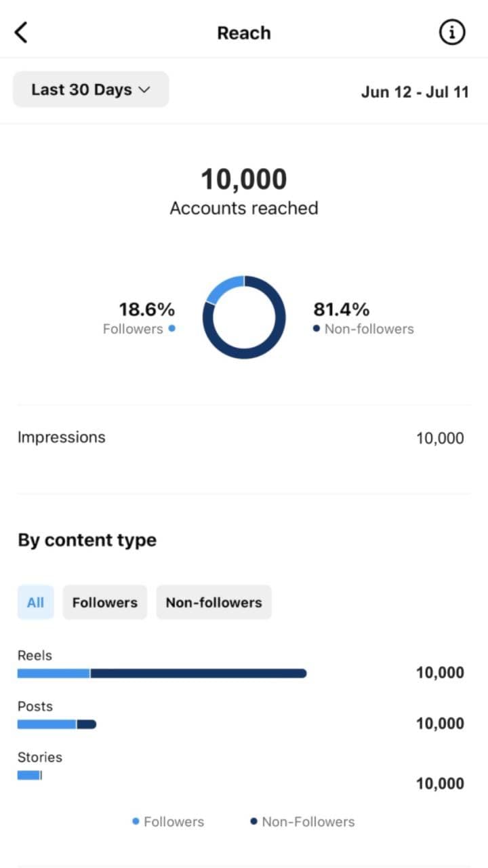Viewport: 488px width, 868px height.
Task: Expand the Reels reach breakdown
Action: click(161, 673)
